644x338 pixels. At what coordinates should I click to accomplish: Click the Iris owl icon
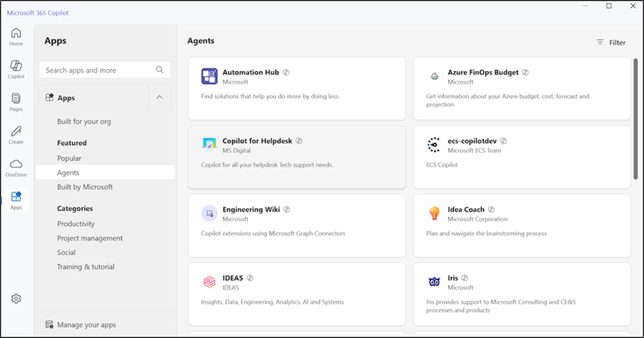click(434, 282)
